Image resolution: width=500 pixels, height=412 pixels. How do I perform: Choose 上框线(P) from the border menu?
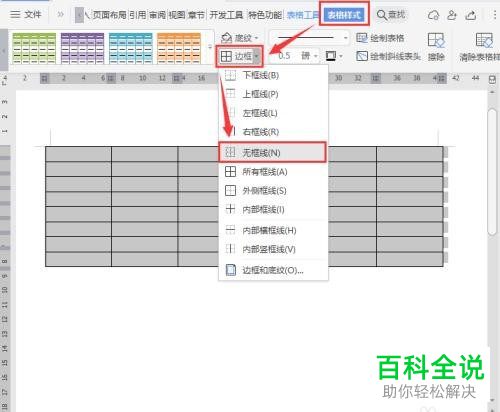pyautogui.click(x=273, y=94)
